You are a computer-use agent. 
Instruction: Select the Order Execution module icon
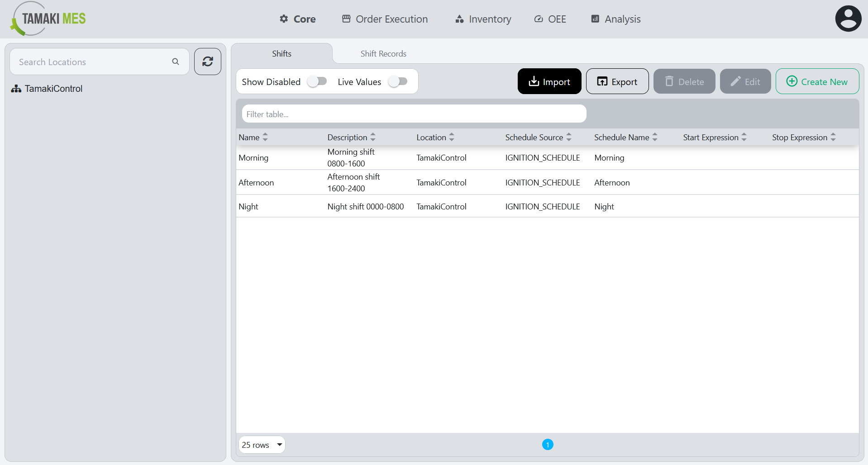(347, 19)
